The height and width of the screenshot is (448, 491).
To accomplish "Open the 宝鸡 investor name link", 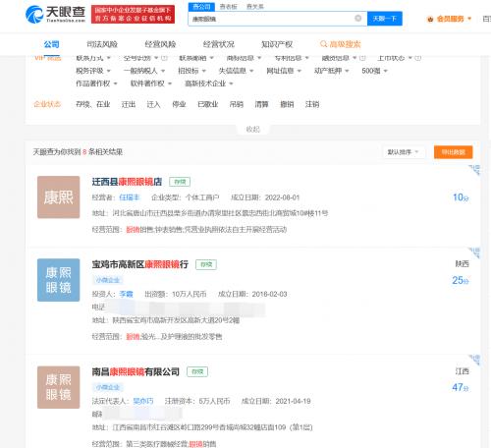I will (126, 294).
